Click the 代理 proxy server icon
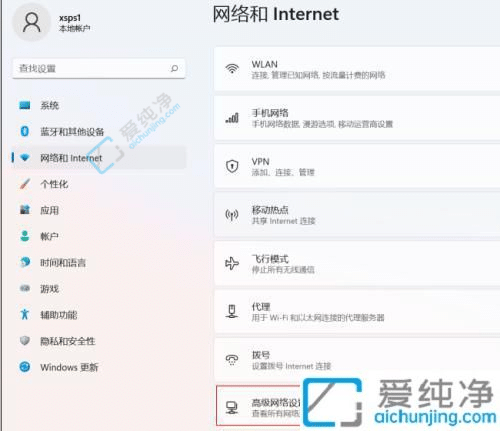This screenshot has height=431, width=500. pos(232,311)
